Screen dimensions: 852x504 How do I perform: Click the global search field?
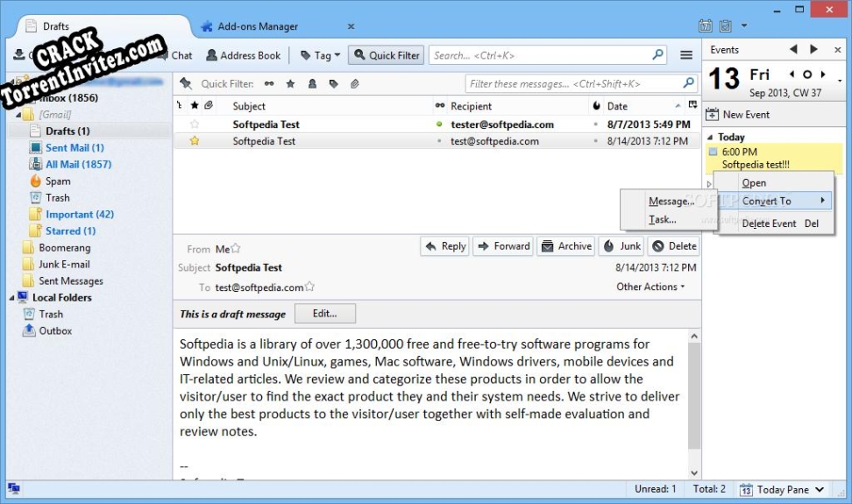point(548,55)
